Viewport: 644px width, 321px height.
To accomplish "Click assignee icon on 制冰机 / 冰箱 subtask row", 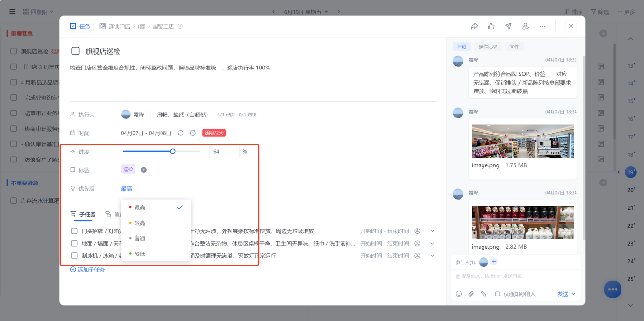I will (417, 255).
